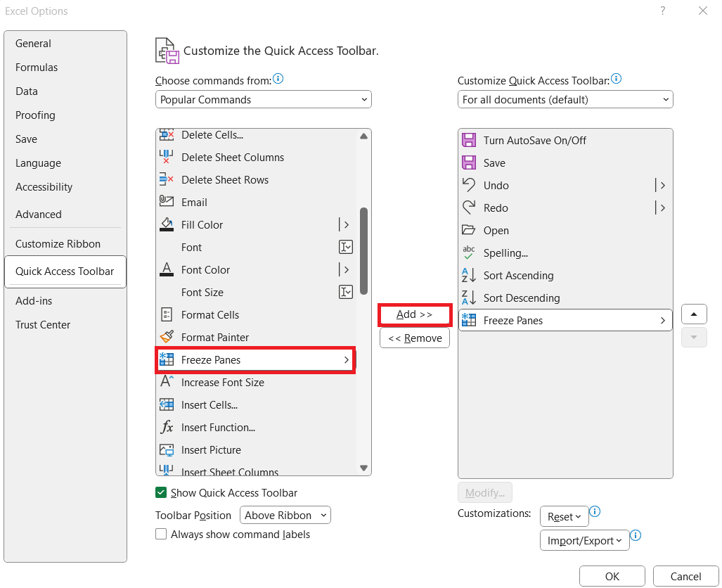Screen dimensions: 722x588
Task: Open the Reset customizations dropdown
Action: coord(564,516)
